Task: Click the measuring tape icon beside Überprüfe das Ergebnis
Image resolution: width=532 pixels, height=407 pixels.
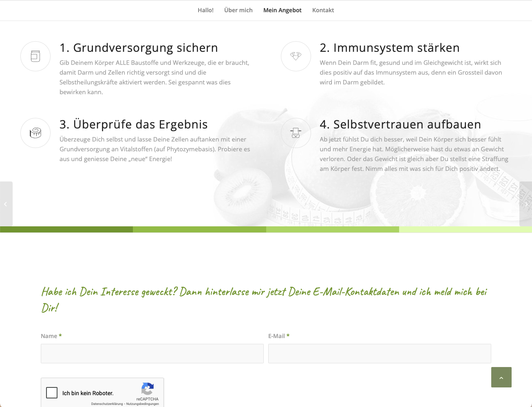Action: (35, 133)
